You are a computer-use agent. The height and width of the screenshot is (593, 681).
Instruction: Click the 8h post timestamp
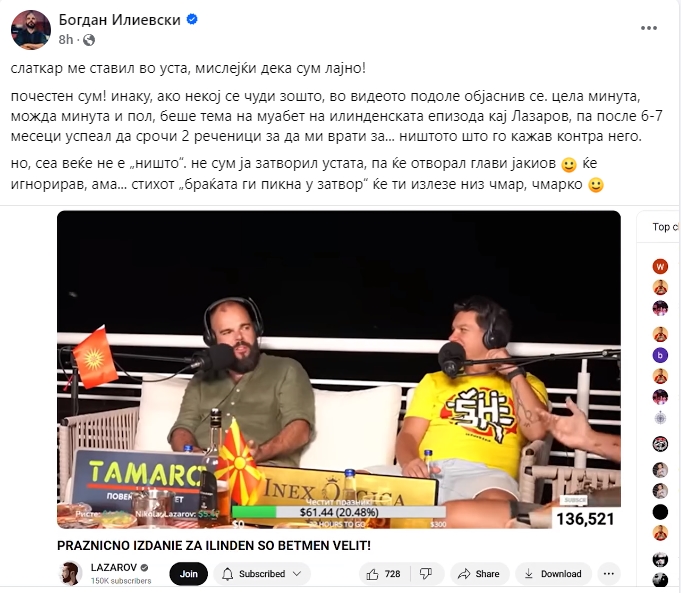pos(66,40)
